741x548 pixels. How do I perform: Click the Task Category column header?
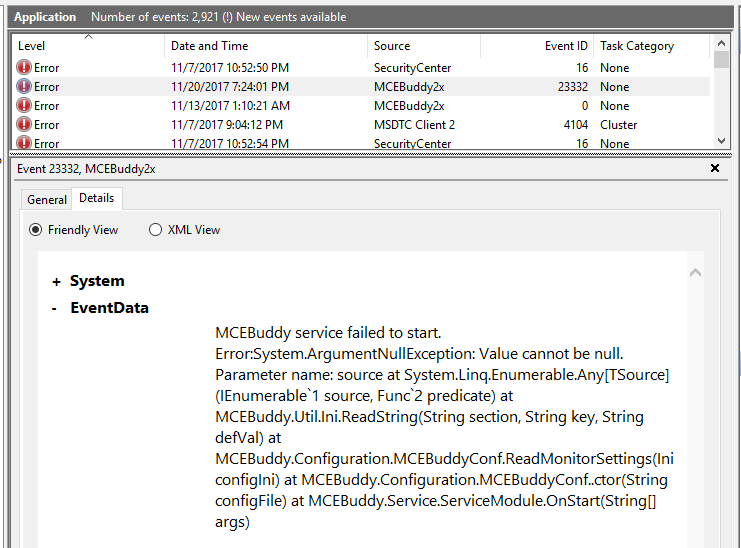649,46
